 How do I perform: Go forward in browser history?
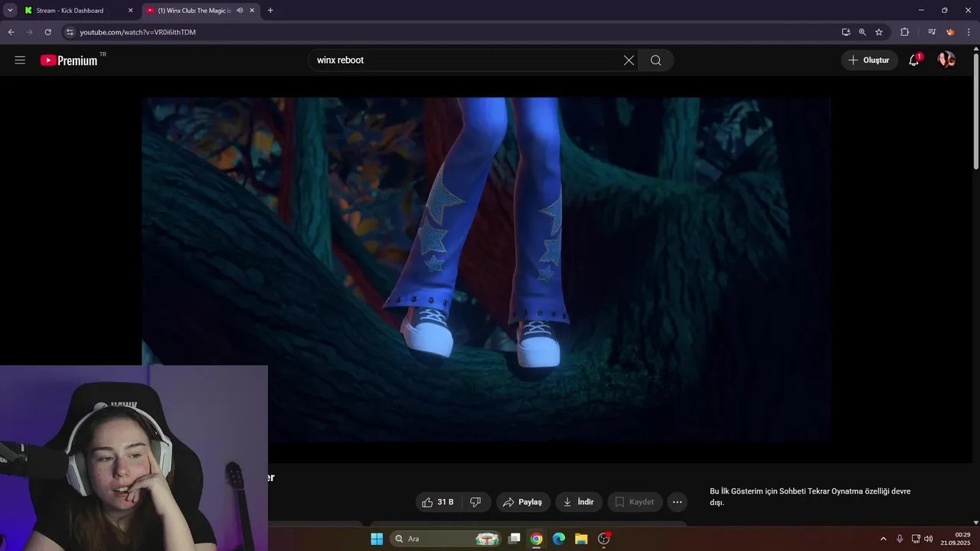pyautogui.click(x=29, y=32)
